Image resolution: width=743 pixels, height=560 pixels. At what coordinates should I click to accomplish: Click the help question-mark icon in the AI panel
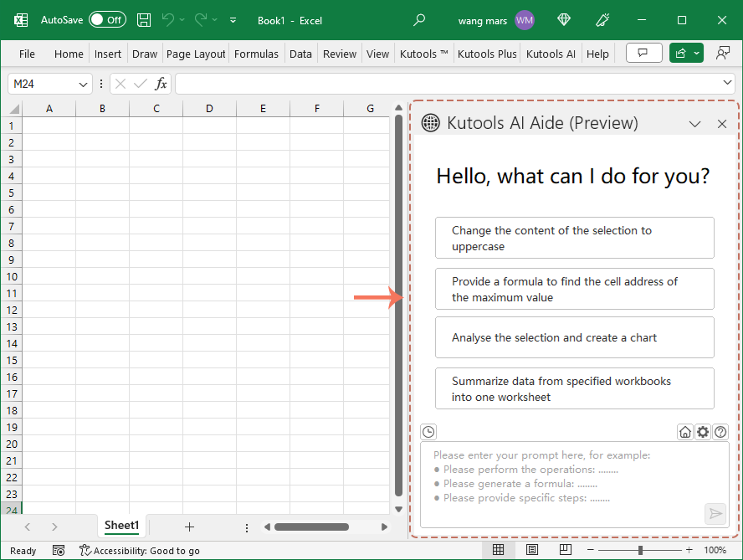point(720,432)
